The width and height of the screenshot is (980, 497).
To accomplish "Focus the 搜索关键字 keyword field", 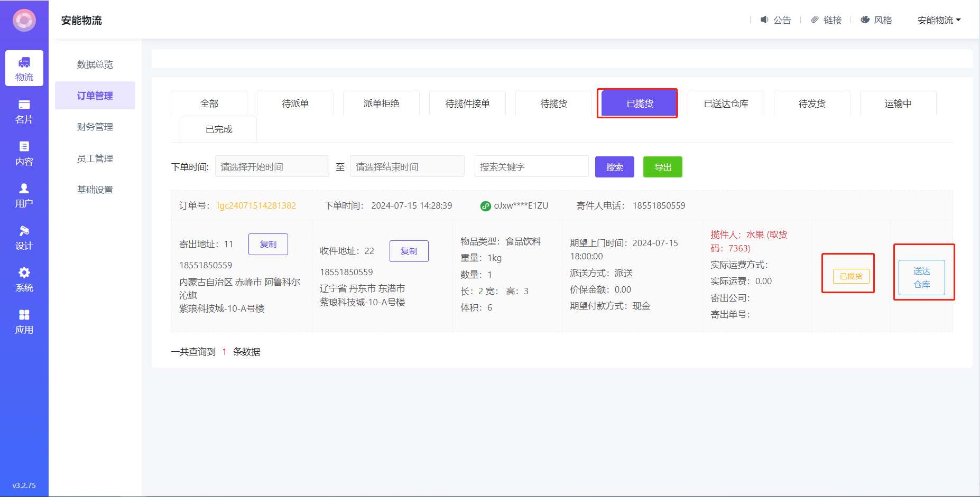I will tap(531, 167).
